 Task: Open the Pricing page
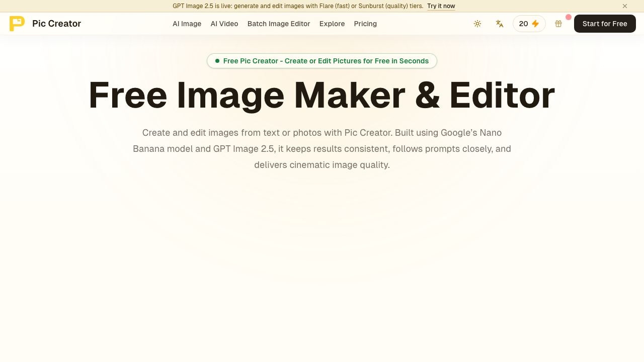tap(365, 24)
